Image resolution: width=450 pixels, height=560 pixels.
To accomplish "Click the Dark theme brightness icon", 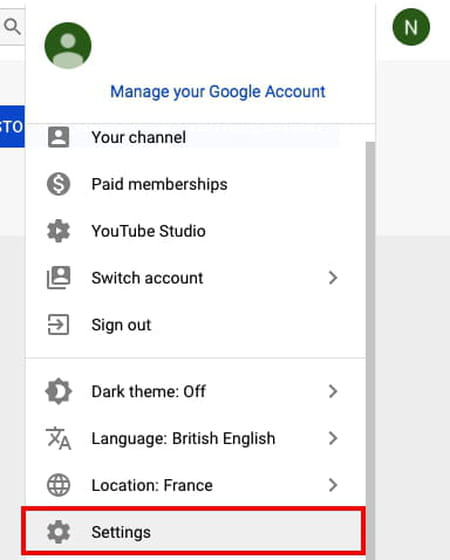I will [x=59, y=391].
